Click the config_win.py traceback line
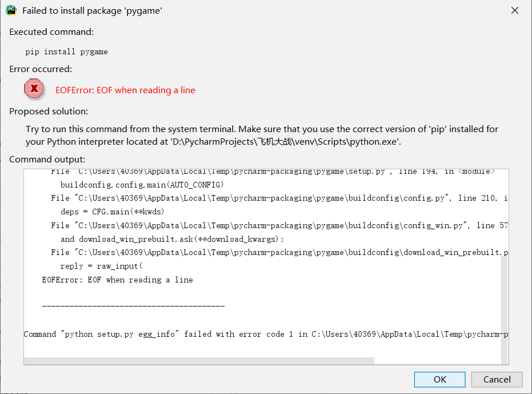 [279, 225]
